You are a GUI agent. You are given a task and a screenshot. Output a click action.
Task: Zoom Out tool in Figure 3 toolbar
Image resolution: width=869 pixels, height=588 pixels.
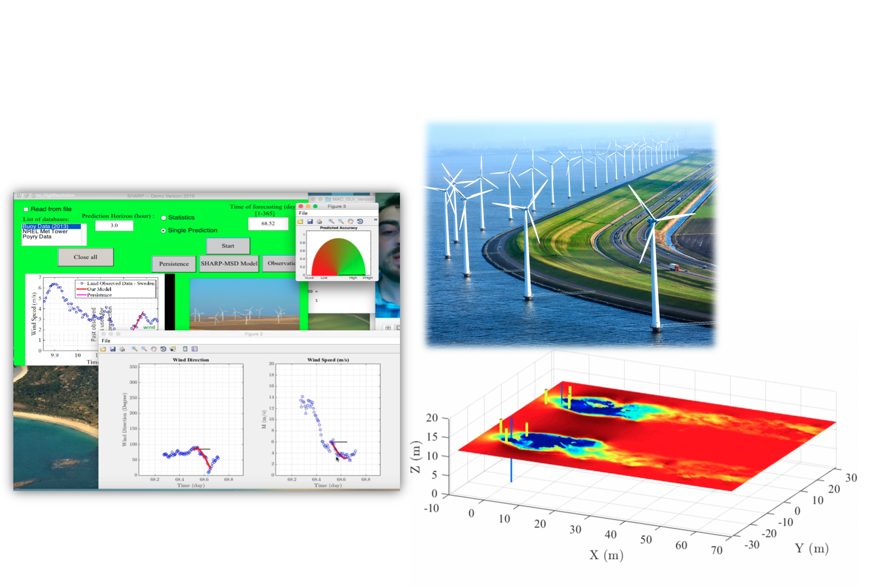(341, 221)
